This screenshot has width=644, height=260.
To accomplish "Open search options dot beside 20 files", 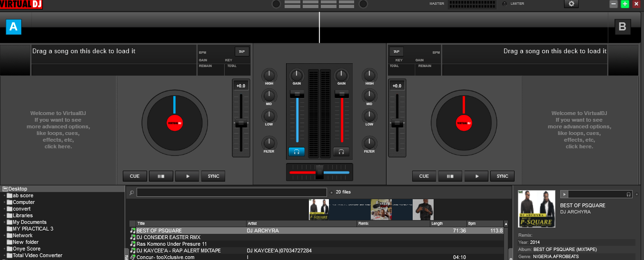I will 331,193.
